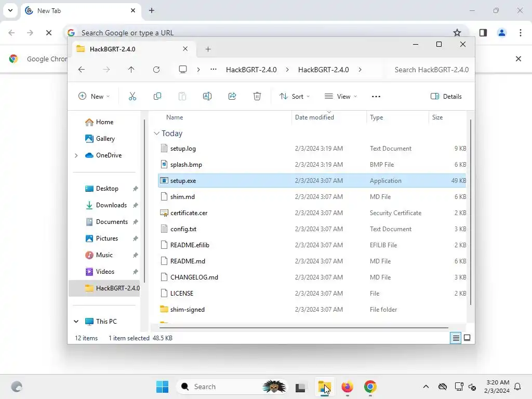Open the New item dropdown
Viewport: 532px width, 399px height.
94,96
